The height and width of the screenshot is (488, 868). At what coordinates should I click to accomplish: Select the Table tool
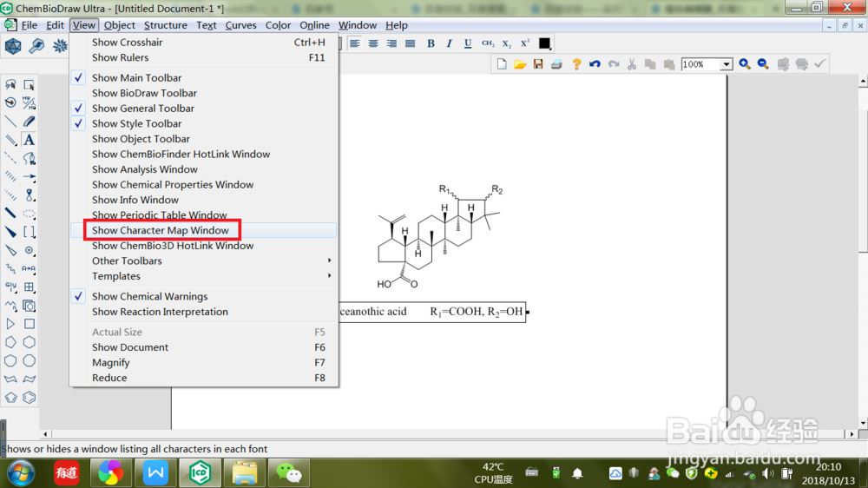(29, 287)
